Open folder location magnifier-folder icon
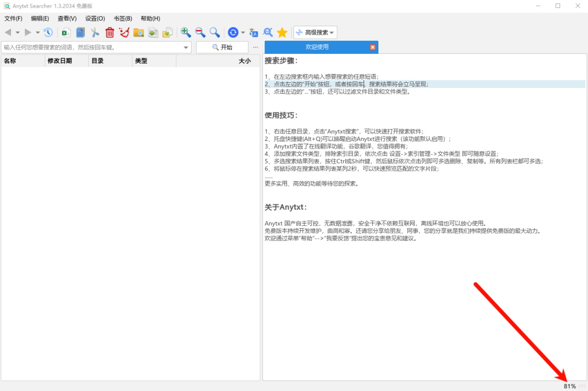Viewport: 588px width, 391px height. coord(139,33)
